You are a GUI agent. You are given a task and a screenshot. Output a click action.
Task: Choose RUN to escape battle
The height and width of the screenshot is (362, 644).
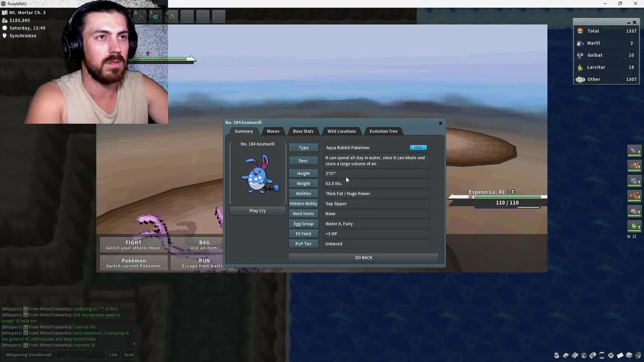click(x=204, y=263)
